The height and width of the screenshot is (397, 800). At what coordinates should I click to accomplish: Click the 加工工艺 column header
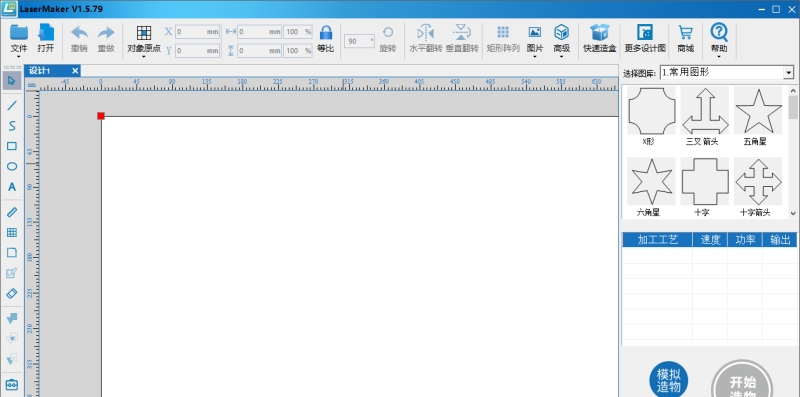[x=657, y=240]
